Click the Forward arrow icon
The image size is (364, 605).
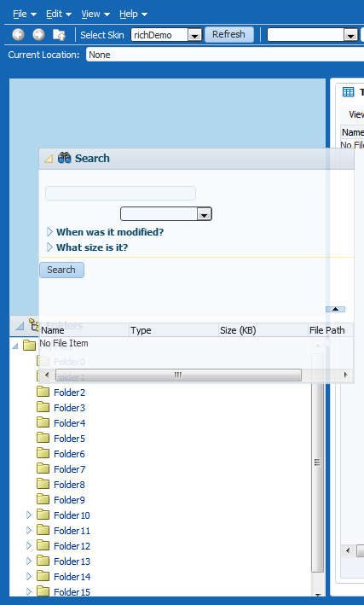click(x=38, y=35)
